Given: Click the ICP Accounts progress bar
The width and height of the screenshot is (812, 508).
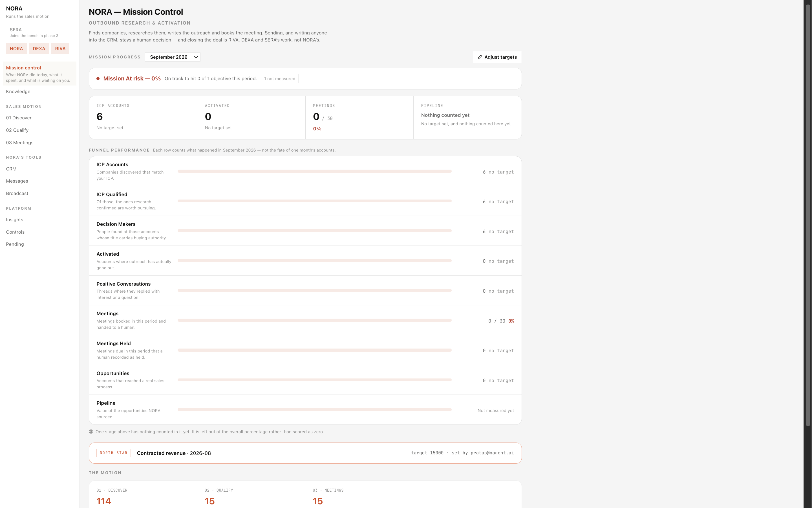Looking at the screenshot, I should click(314, 171).
